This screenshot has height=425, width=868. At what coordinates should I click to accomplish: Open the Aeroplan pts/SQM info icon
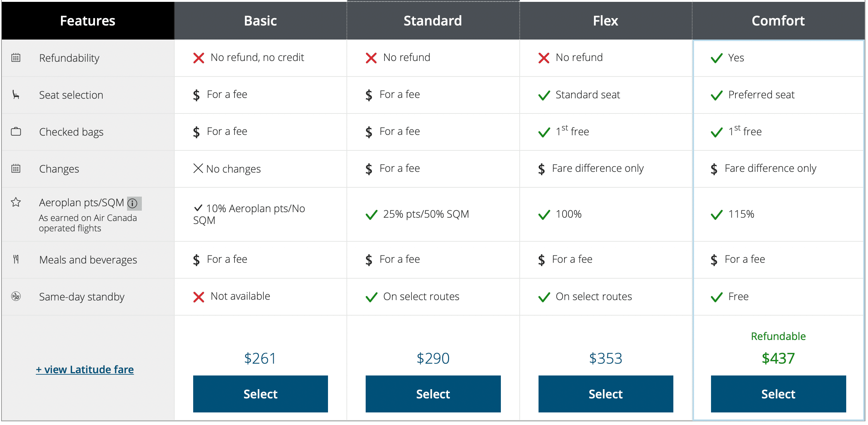[x=132, y=203]
